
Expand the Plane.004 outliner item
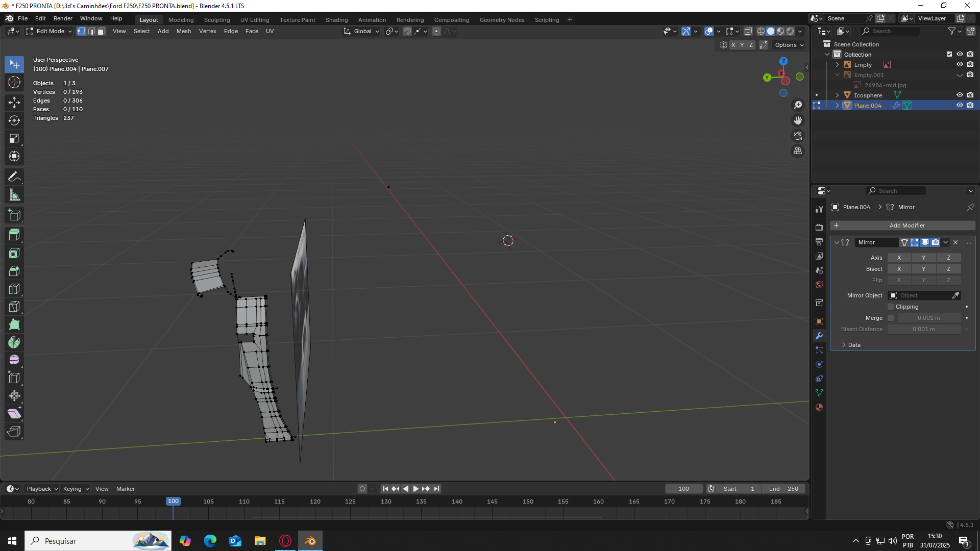[x=837, y=106]
